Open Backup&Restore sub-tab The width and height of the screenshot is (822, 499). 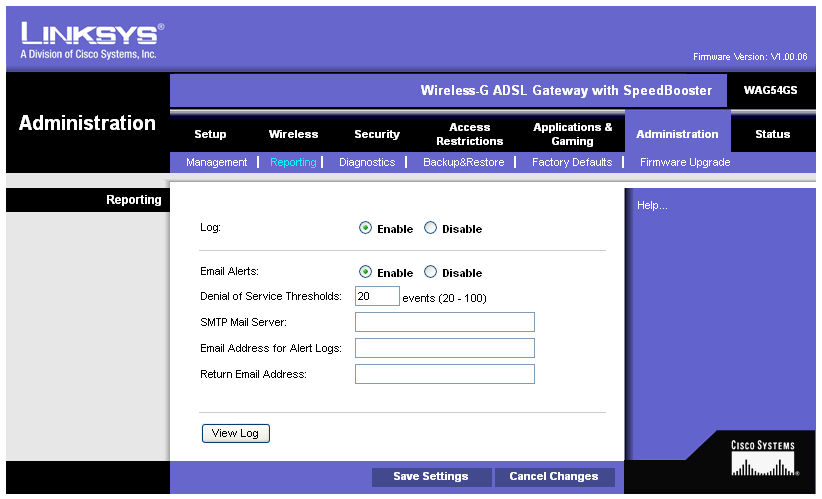pos(463,162)
